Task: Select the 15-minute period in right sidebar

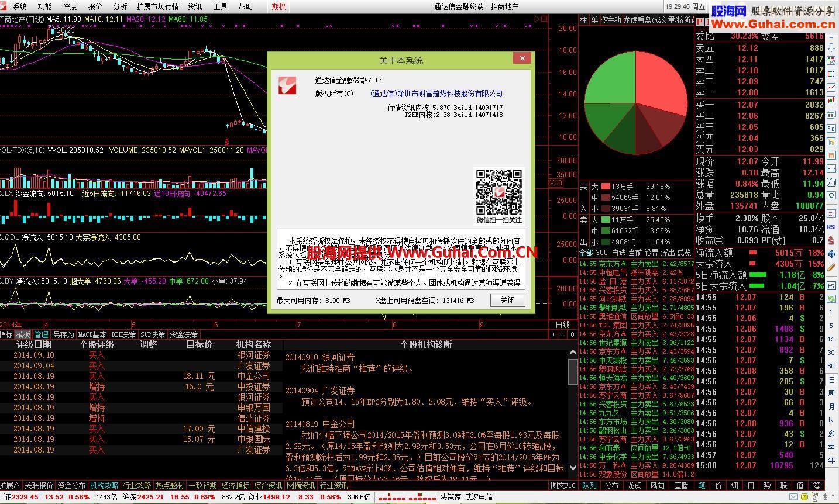Action: [x=831, y=339]
